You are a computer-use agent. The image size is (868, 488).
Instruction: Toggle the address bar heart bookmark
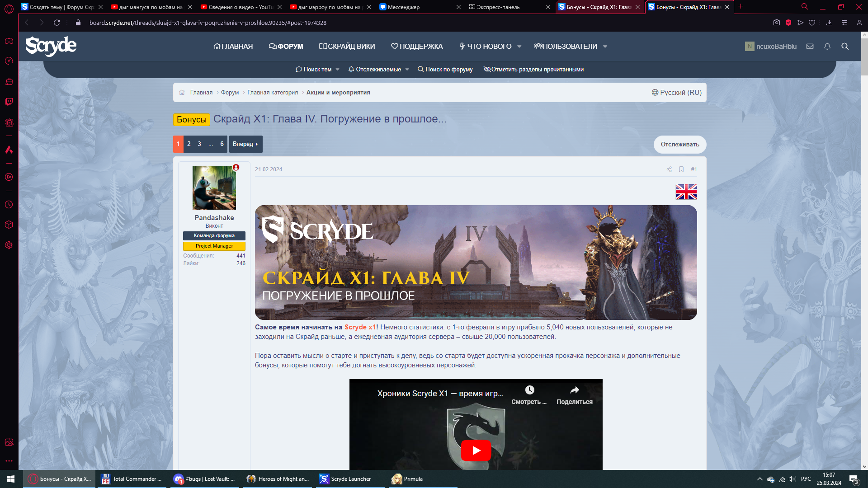(x=812, y=23)
